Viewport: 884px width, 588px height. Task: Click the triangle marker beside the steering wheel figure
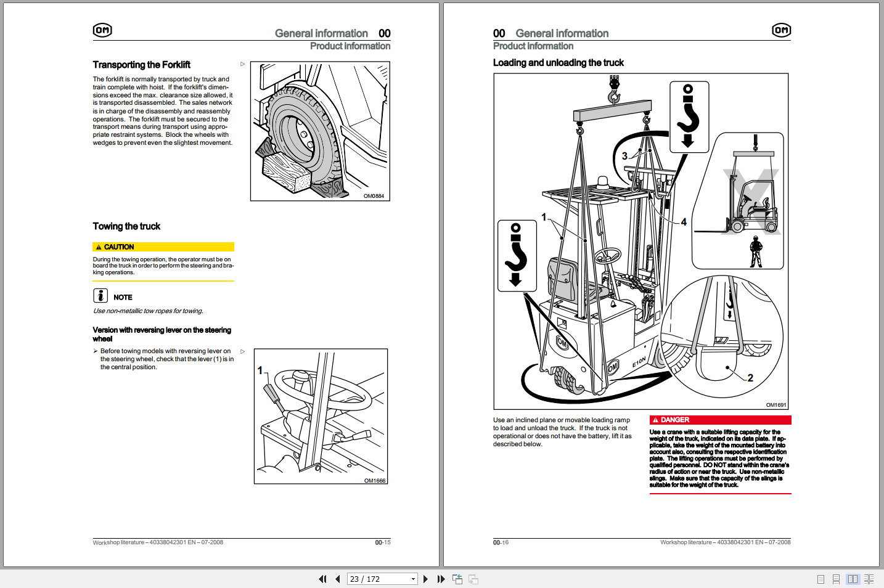(x=242, y=351)
